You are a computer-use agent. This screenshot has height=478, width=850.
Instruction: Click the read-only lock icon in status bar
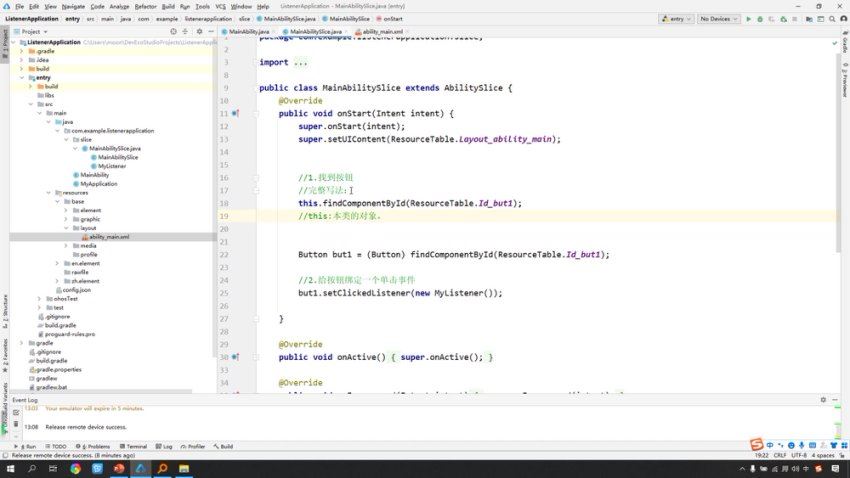[x=844, y=455]
